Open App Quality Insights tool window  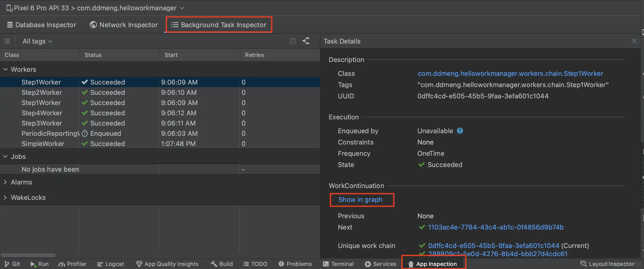[167, 264]
